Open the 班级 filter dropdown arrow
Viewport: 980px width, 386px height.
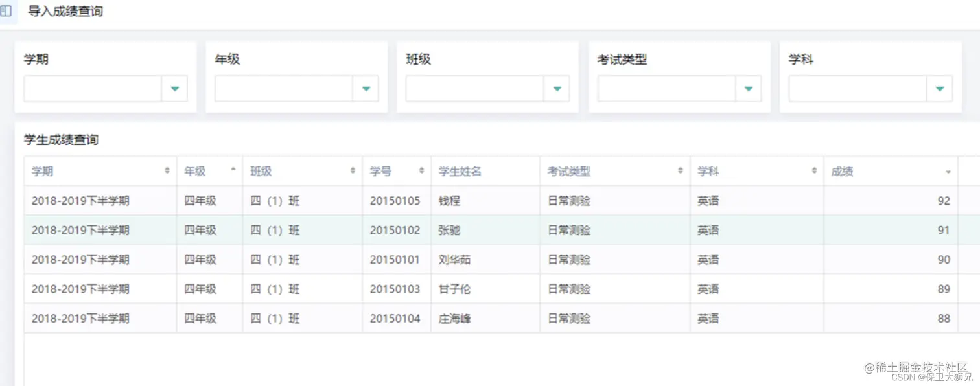tap(557, 89)
